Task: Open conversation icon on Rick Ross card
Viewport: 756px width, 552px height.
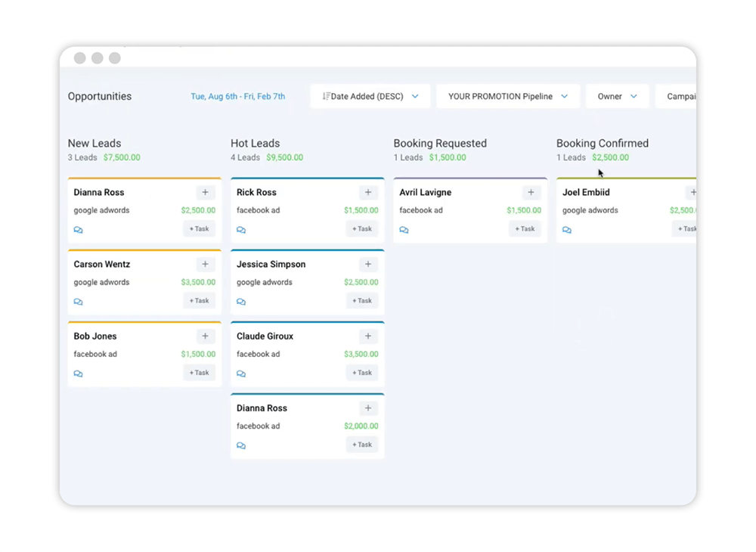Action: (x=241, y=230)
